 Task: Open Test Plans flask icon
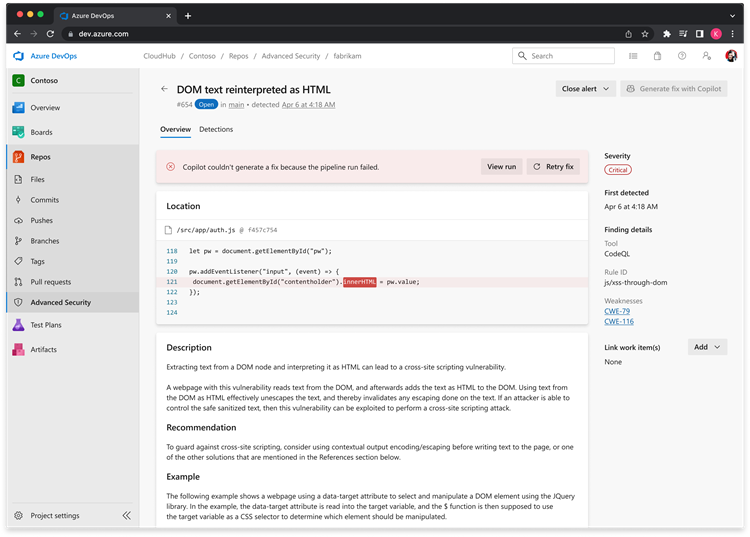pos(18,325)
